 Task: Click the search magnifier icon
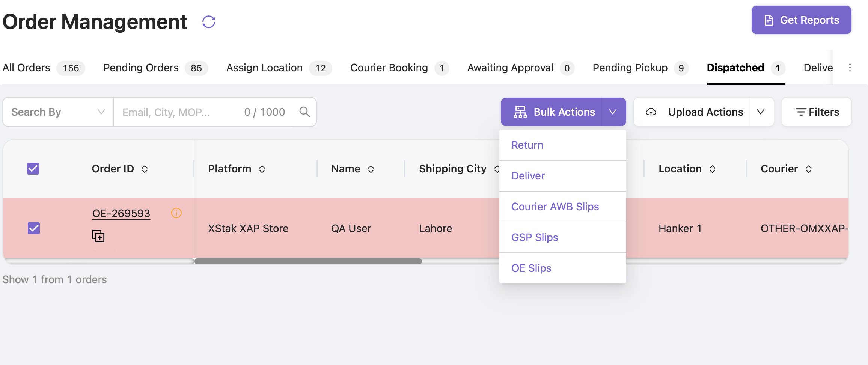(304, 112)
